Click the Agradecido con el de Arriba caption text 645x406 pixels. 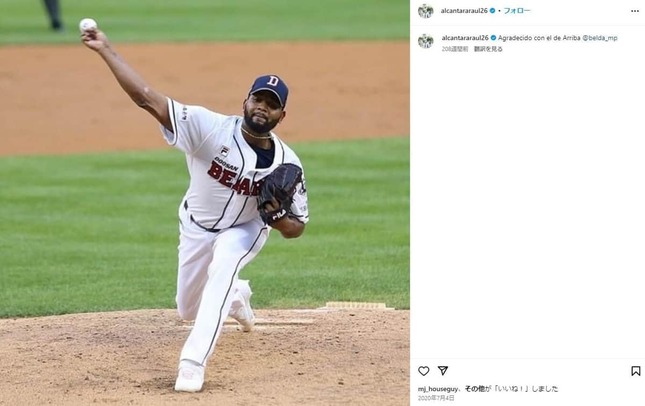[x=539, y=38]
